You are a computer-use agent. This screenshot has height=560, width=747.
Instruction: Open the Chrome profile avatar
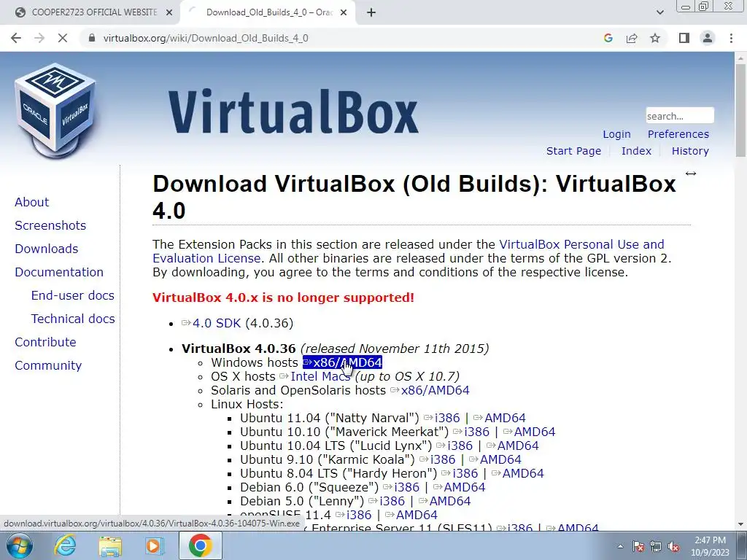(708, 38)
